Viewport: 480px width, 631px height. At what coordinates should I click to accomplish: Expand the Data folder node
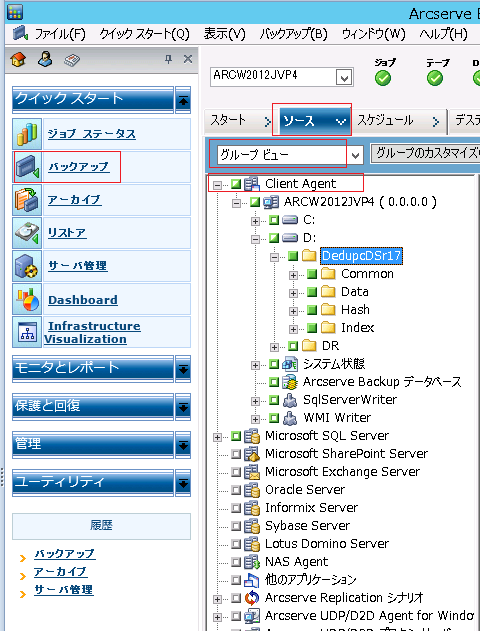(293, 293)
